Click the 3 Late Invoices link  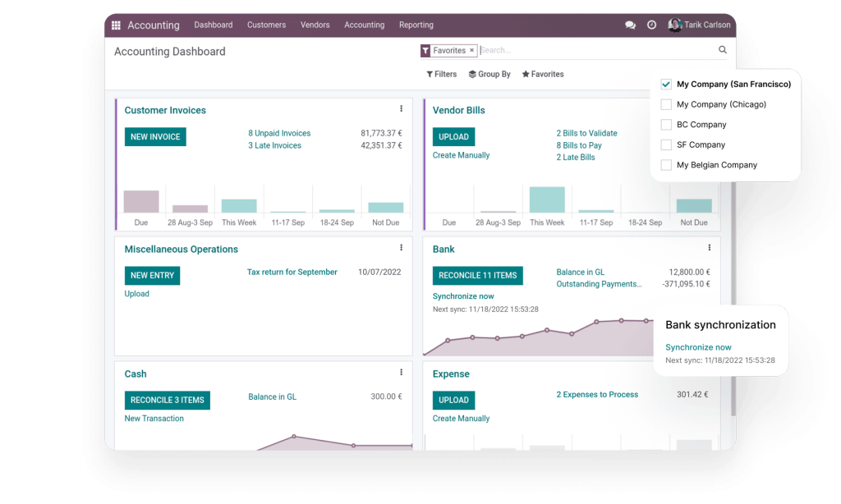[274, 145]
